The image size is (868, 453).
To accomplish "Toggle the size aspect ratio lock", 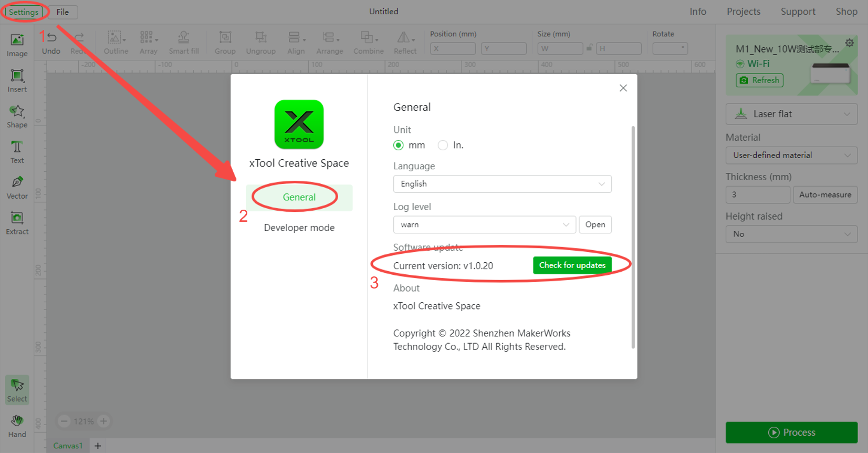I will pyautogui.click(x=589, y=48).
